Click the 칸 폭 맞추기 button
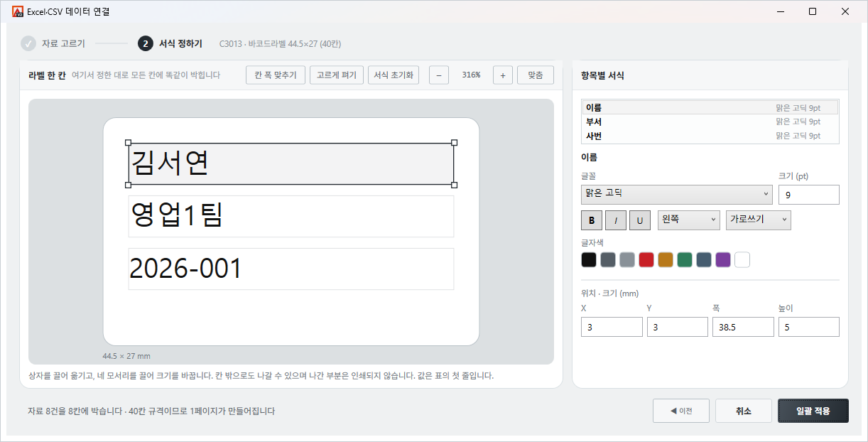 [276, 75]
